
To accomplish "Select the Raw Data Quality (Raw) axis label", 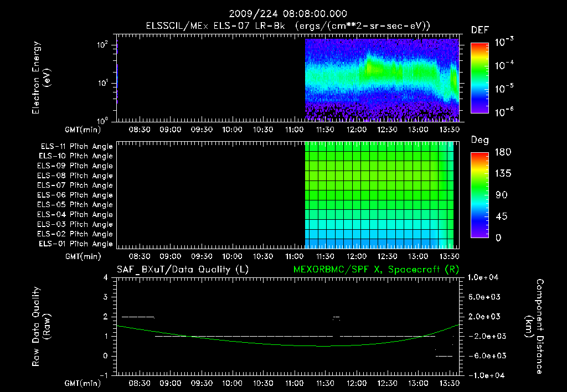I will point(41,326).
